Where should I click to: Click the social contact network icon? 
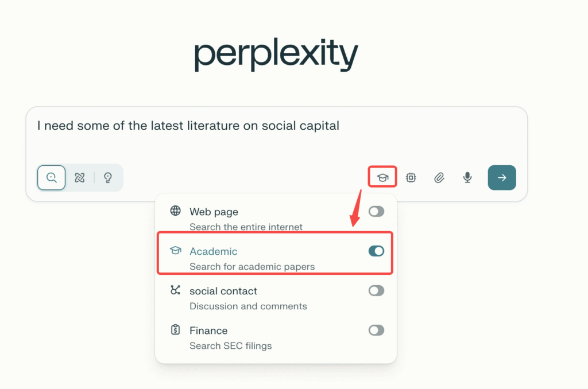(176, 290)
